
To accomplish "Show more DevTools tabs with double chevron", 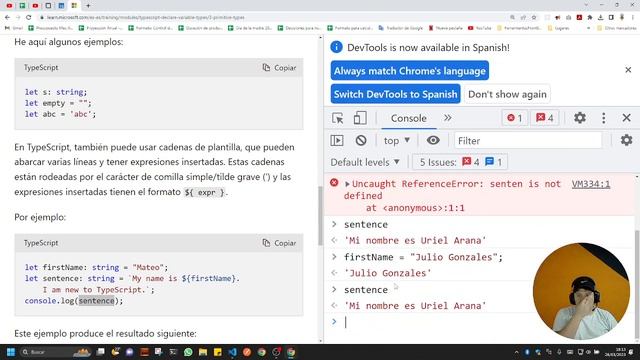I will coord(448,118).
